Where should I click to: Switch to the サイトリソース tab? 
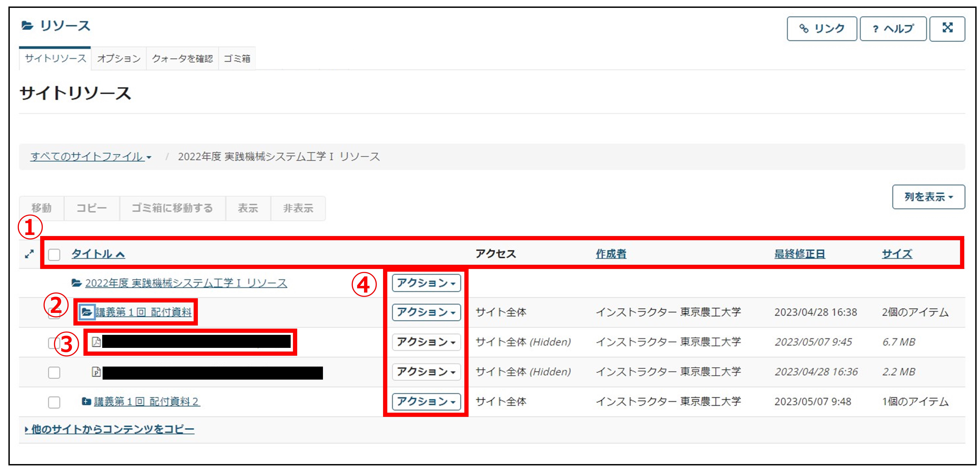tap(55, 59)
